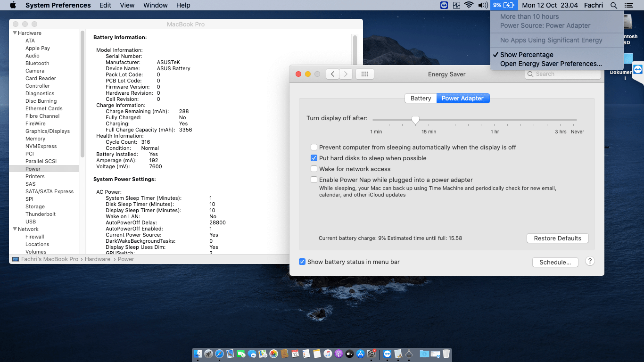Click the Schedule button
This screenshot has width=644, height=362.
(555, 262)
